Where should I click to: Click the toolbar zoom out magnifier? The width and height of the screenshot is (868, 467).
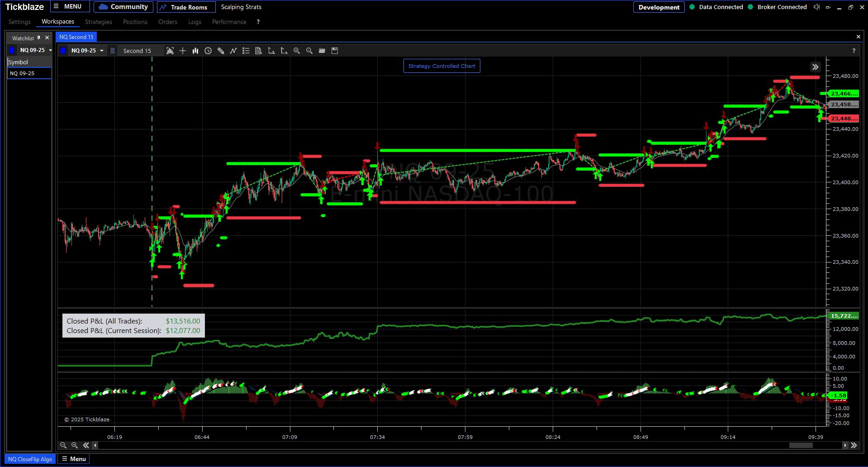coord(309,51)
